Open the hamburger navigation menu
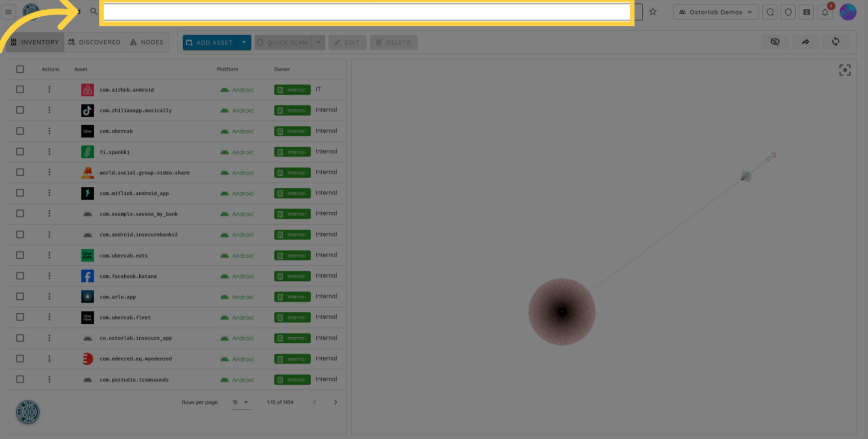This screenshot has height=439, width=868. coord(9,12)
